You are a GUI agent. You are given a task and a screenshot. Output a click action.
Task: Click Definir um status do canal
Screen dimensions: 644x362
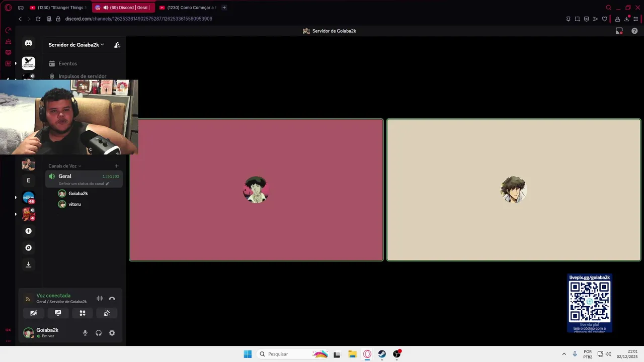pos(84,184)
